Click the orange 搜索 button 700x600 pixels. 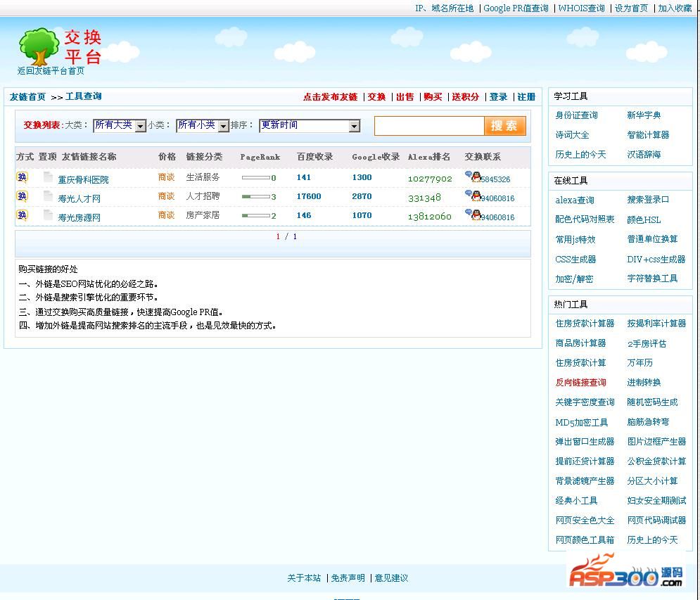[x=504, y=126]
